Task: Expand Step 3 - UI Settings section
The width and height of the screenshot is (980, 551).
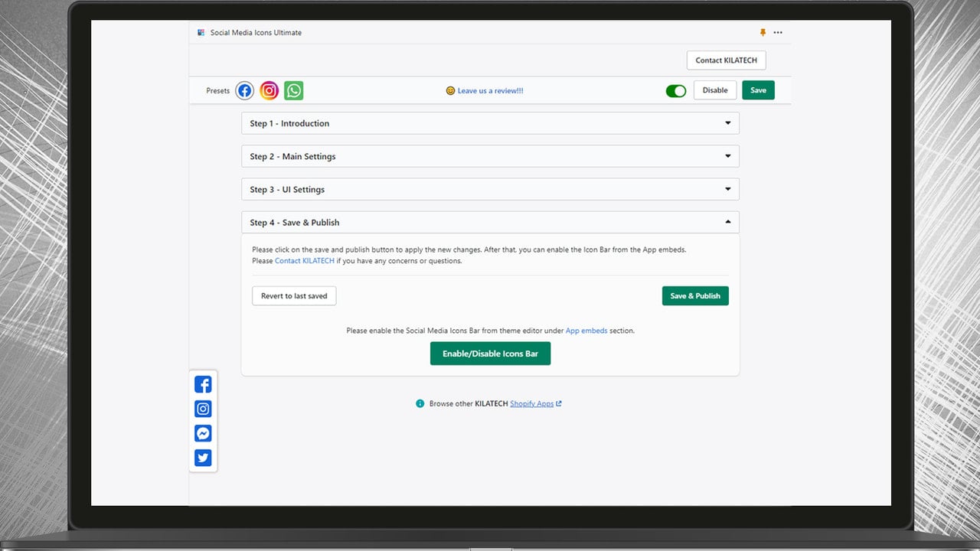Action: (x=490, y=189)
